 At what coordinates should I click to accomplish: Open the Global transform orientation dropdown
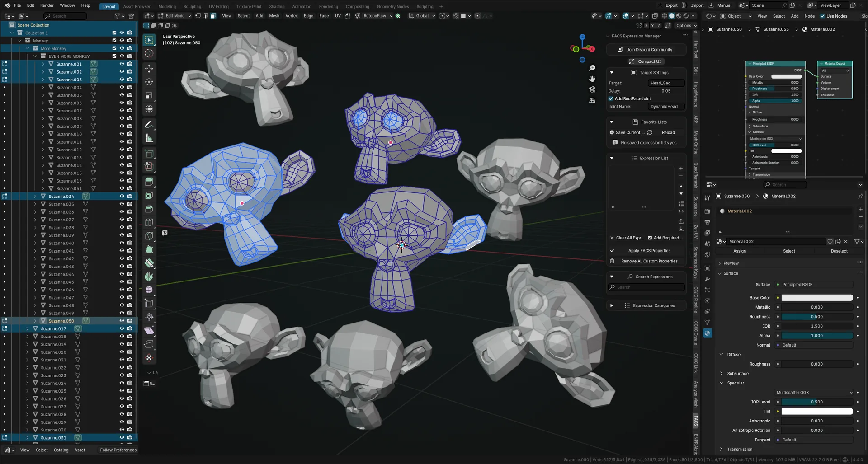tap(422, 16)
